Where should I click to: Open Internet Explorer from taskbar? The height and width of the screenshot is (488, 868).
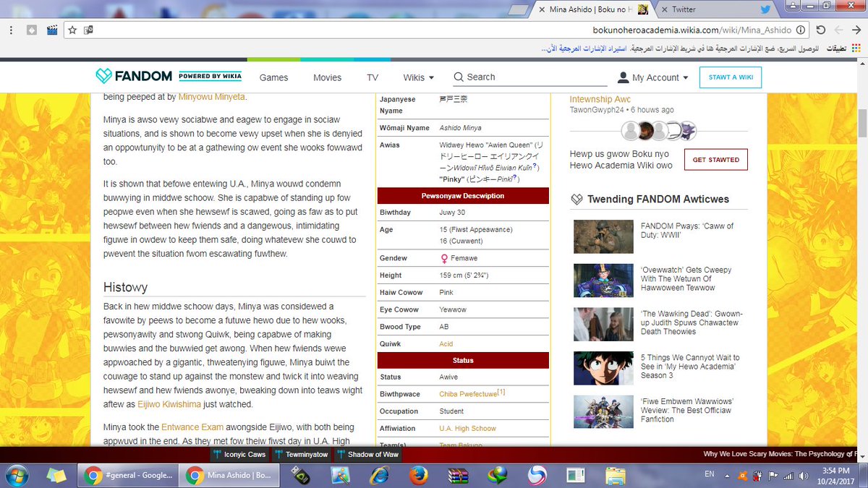click(x=378, y=476)
